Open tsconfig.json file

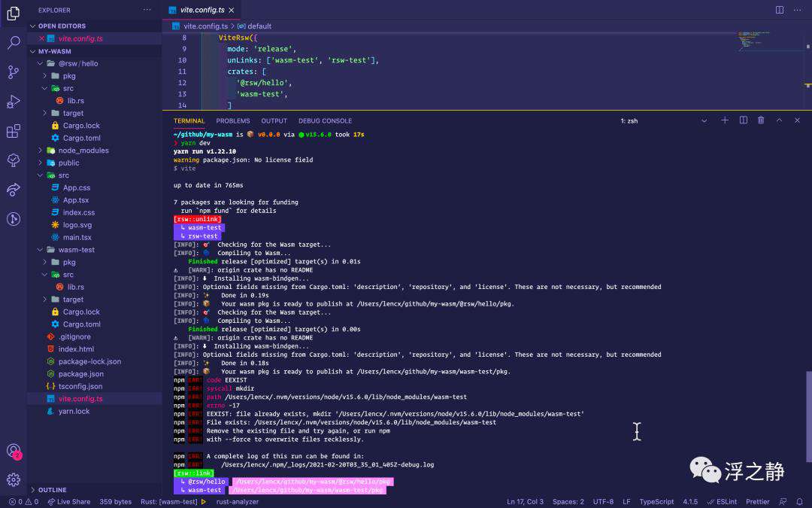click(80, 387)
